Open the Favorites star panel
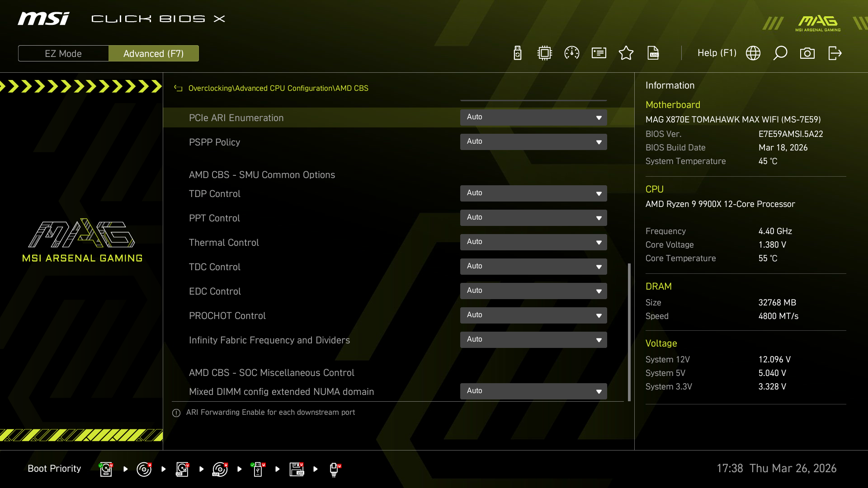Viewport: 868px width, 488px height. [x=626, y=53]
